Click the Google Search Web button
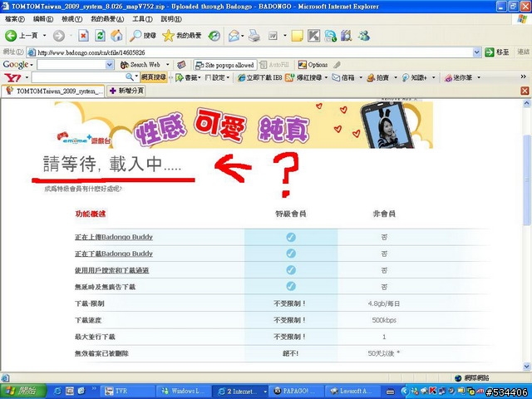The image size is (532, 399). [x=140, y=65]
